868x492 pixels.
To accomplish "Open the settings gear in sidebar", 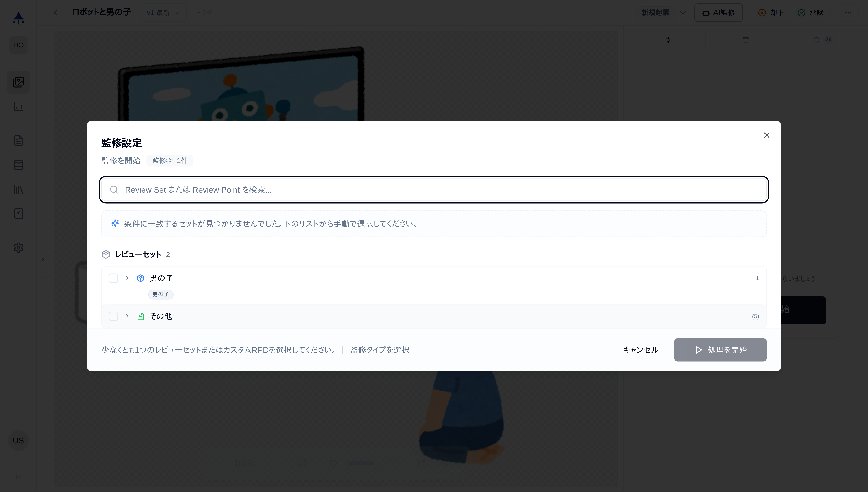I will (x=18, y=248).
